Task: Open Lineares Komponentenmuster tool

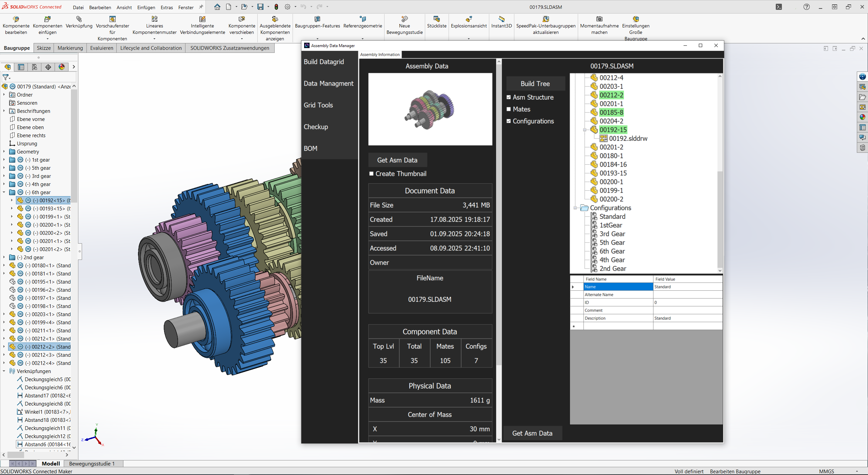Action: pos(155,19)
